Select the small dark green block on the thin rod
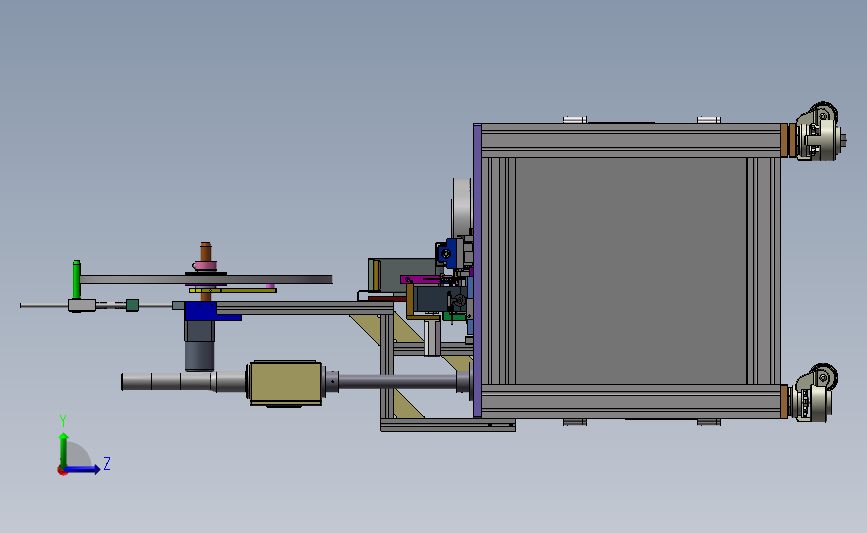The height and width of the screenshot is (533, 867). click(x=132, y=305)
